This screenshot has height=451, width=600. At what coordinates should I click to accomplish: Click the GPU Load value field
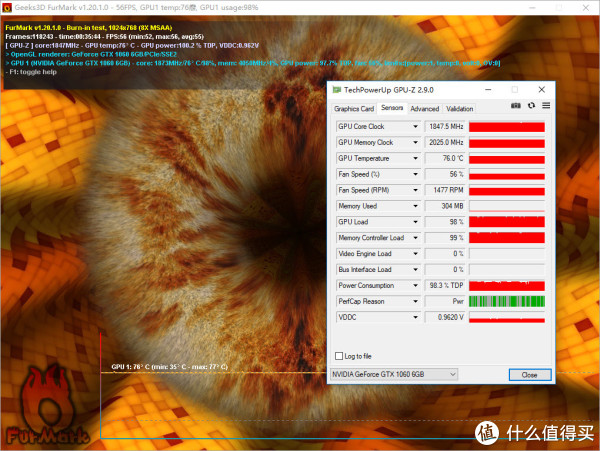[445, 222]
